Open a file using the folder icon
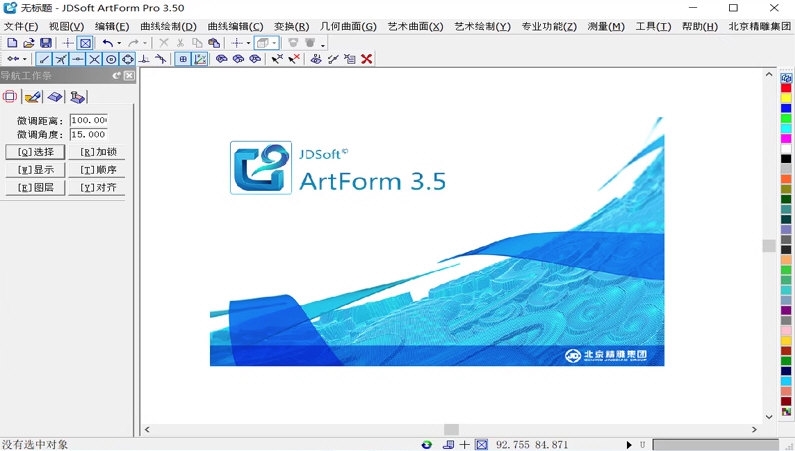Image resolution: width=795 pixels, height=451 pixels. point(29,43)
